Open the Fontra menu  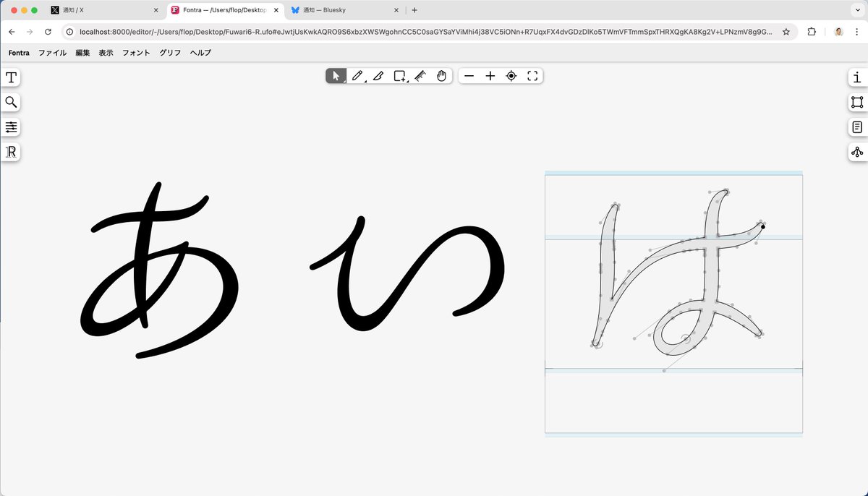pos(19,53)
